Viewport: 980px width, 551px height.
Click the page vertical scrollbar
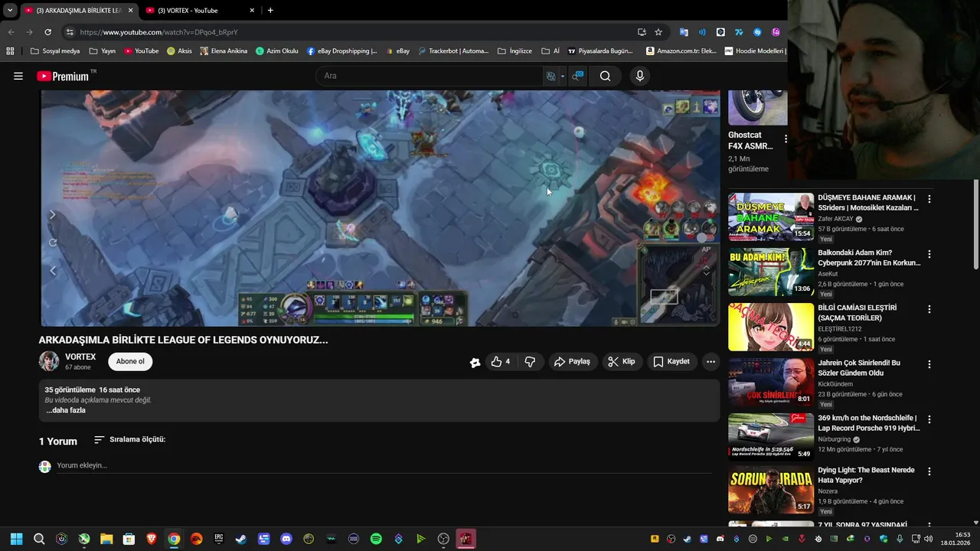[976, 223]
